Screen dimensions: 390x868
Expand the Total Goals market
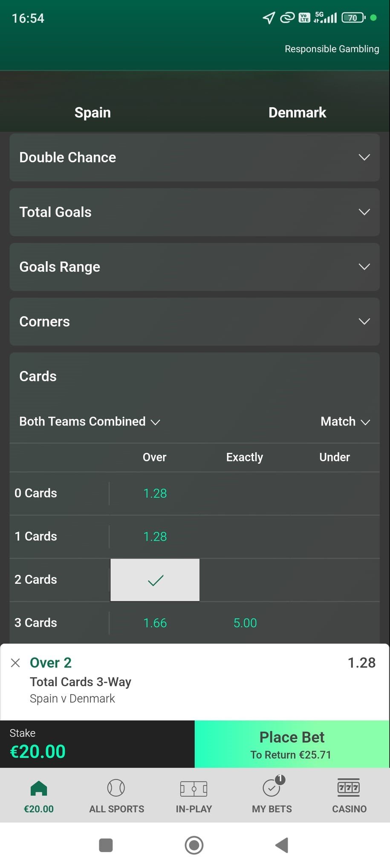[x=195, y=212]
